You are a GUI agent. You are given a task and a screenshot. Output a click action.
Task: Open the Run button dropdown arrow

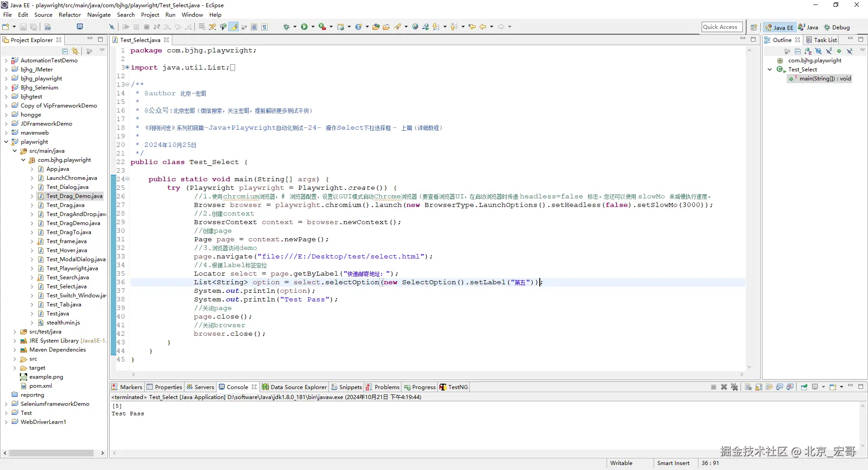[x=313, y=27]
